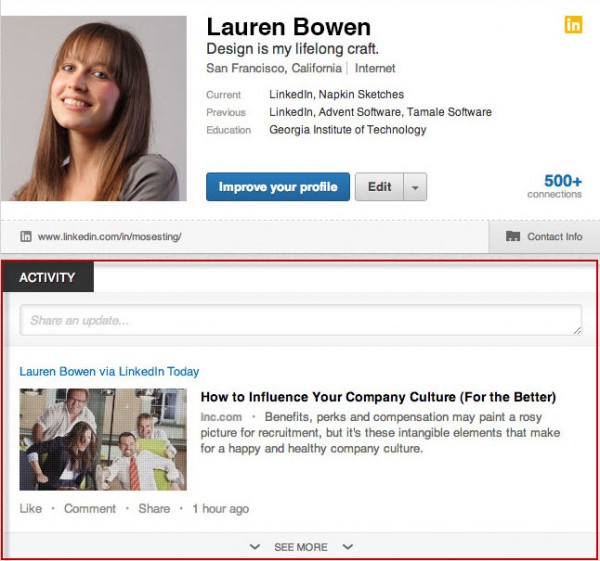This screenshot has width=600, height=561.
Task: Follow the Lauren Bowen via LinkedIn Today link
Action: click(109, 371)
